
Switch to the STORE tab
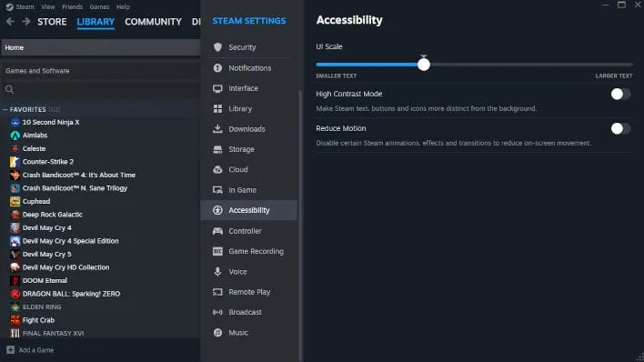(x=52, y=22)
